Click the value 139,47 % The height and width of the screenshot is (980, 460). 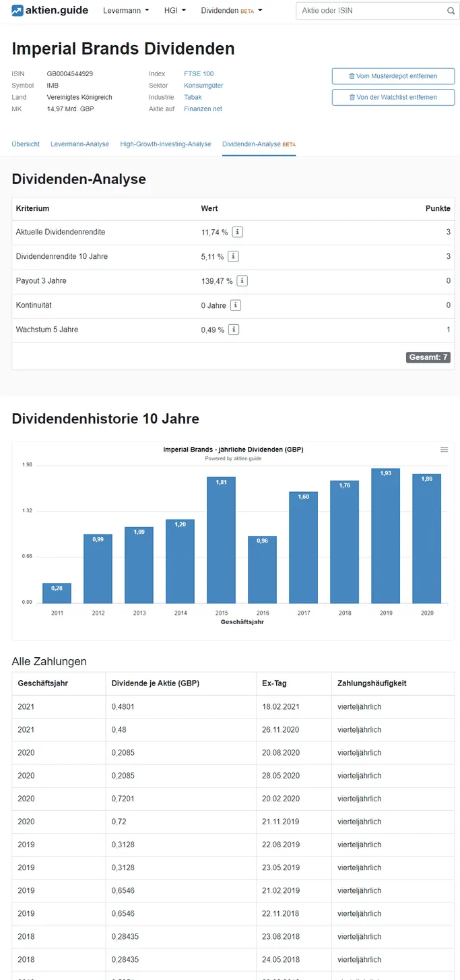pyautogui.click(x=217, y=281)
